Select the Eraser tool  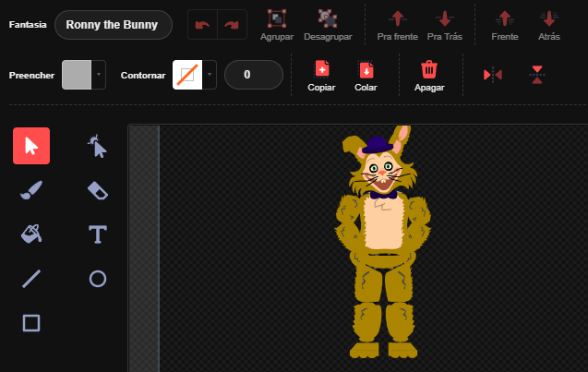tap(98, 190)
